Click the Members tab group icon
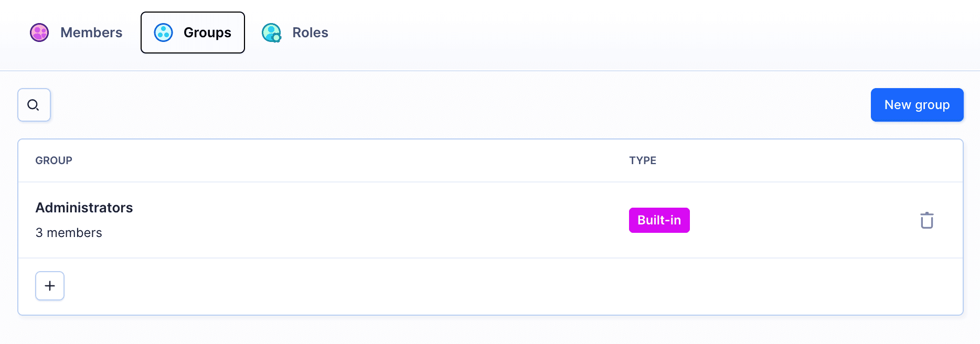 pyautogui.click(x=39, y=32)
